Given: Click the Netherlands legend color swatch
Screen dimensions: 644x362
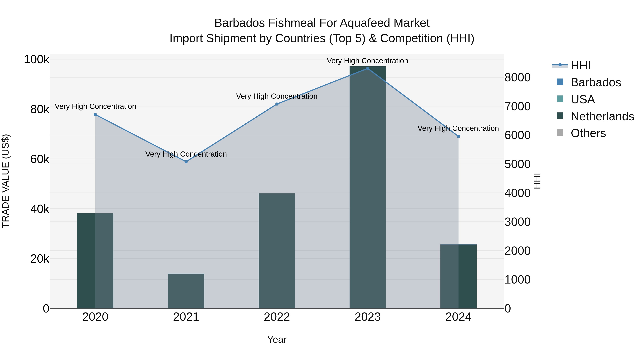Looking at the screenshot, I should [560, 116].
